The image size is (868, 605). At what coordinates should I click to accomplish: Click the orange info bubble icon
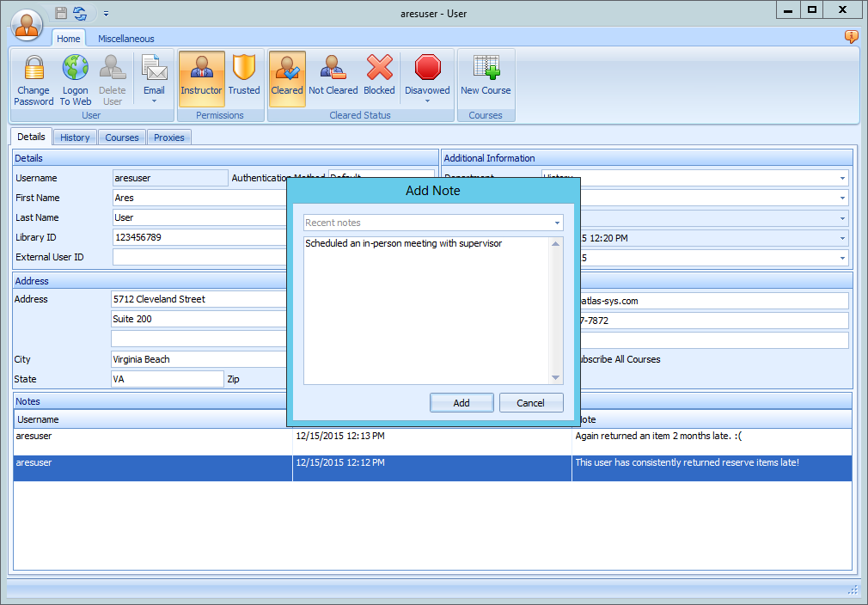pyautogui.click(x=851, y=36)
